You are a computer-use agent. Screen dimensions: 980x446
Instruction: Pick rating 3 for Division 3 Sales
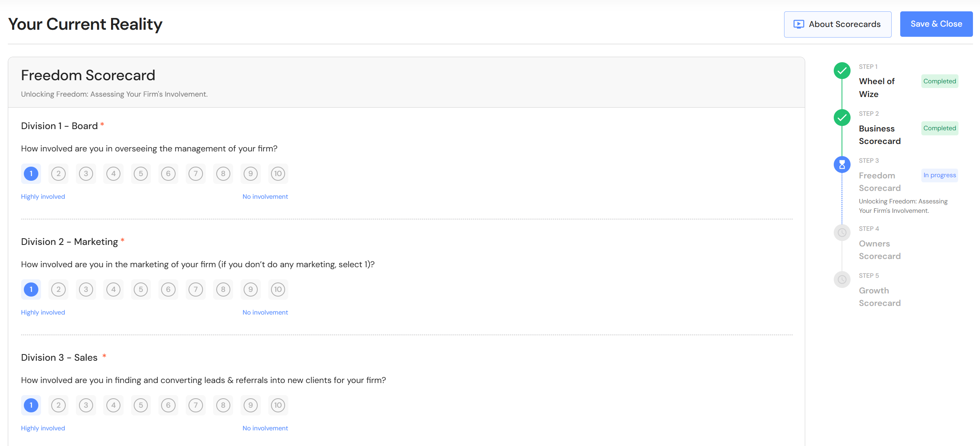[86, 405]
